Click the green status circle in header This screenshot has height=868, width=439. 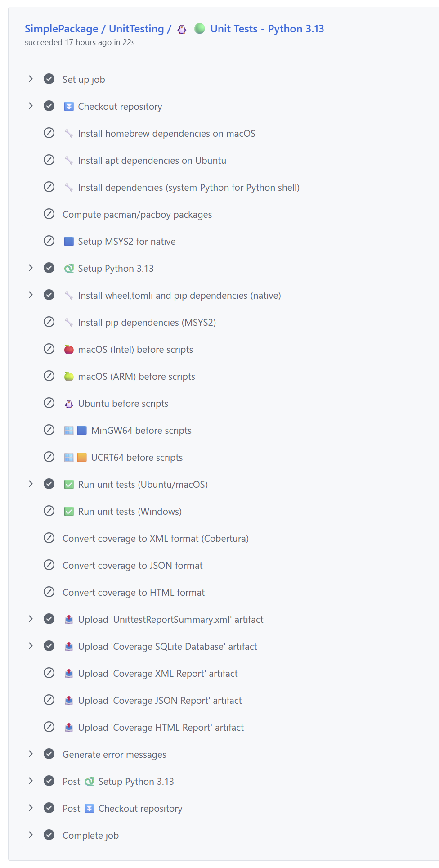pos(200,29)
